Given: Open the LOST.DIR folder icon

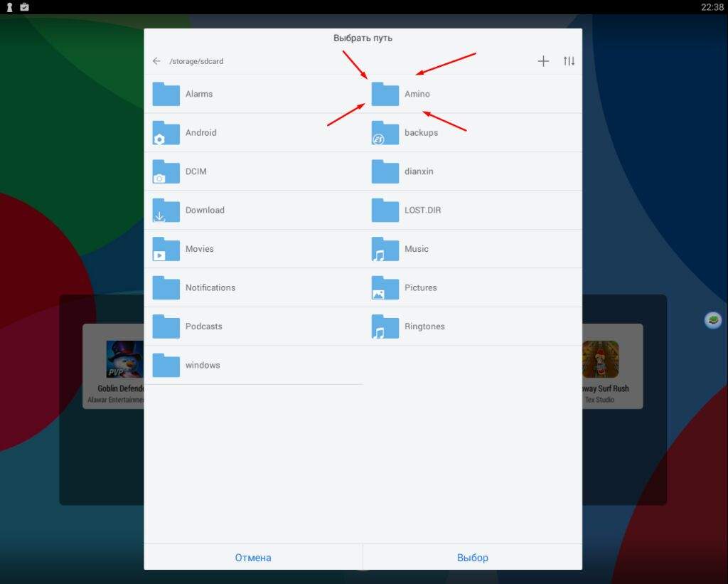Looking at the screenshot, I should [x=385, y=211].
